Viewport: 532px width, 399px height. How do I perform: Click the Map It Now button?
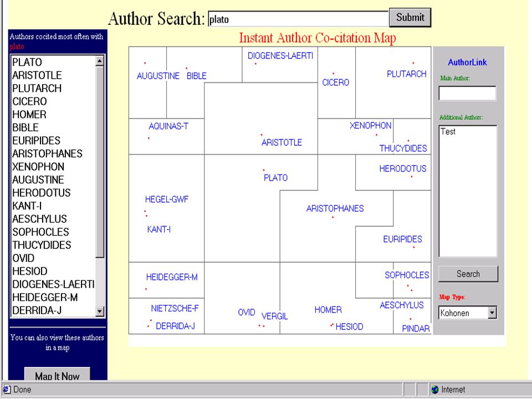pos(57,374)
